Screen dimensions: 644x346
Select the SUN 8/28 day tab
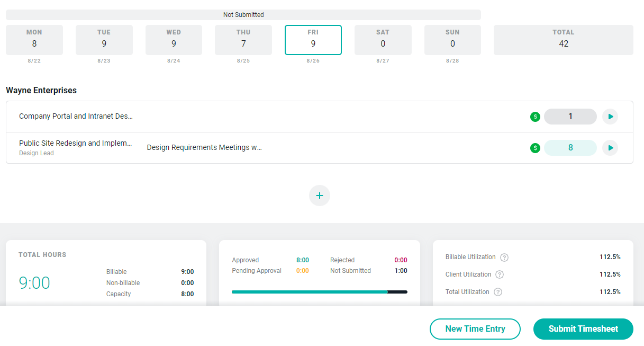point(452,40)
